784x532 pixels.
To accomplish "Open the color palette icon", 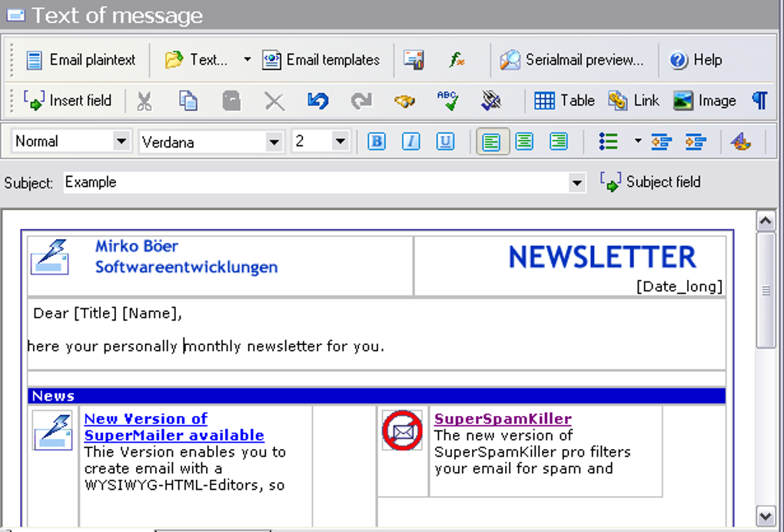I will coord(741,142).
